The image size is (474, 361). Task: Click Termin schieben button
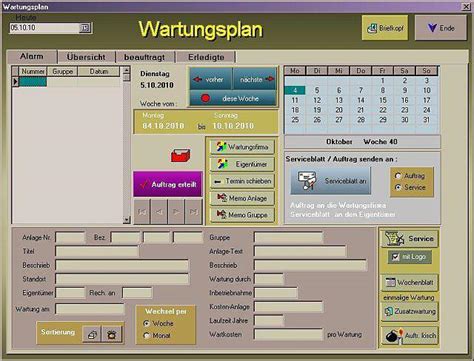tap(242, 181)
